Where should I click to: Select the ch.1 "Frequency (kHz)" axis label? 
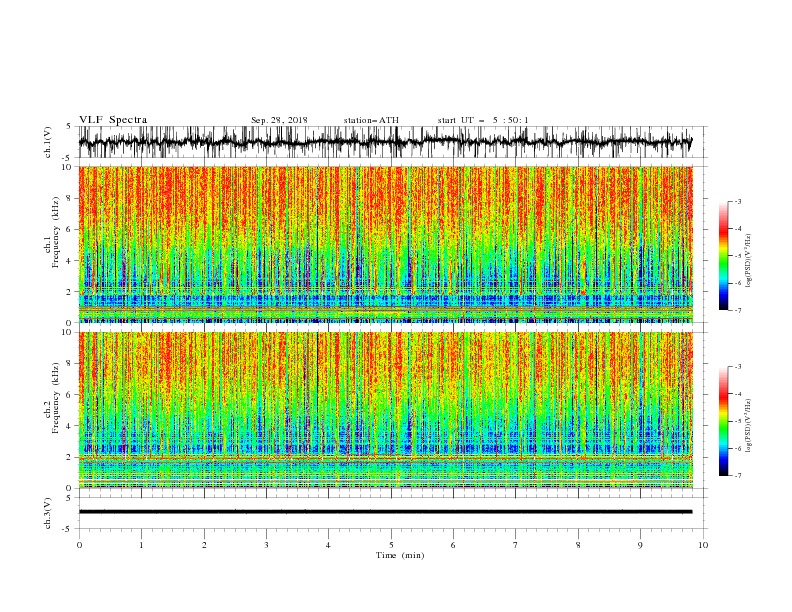pos(55,233)
